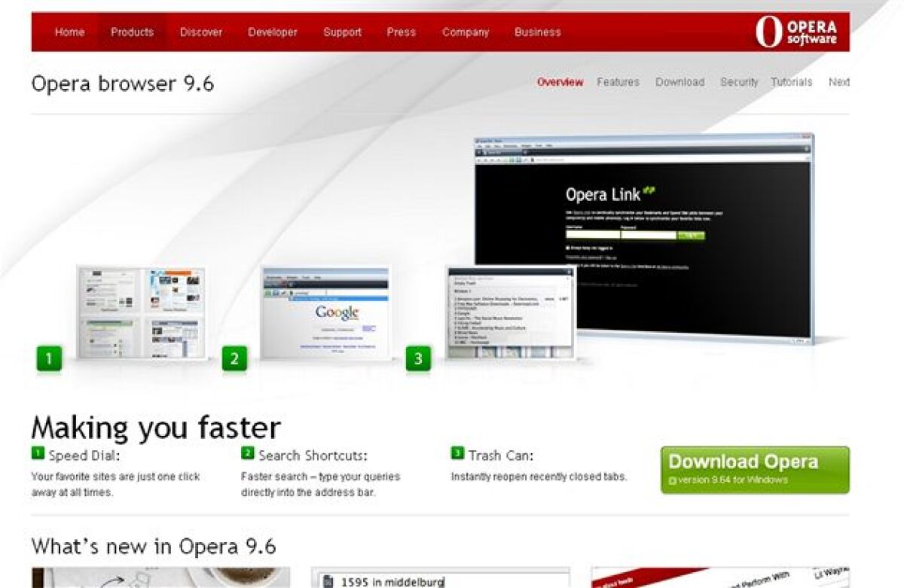Viewport: 904px width, 588px height.
Task: Open the Products menu
Action: [x=132, y=32]
